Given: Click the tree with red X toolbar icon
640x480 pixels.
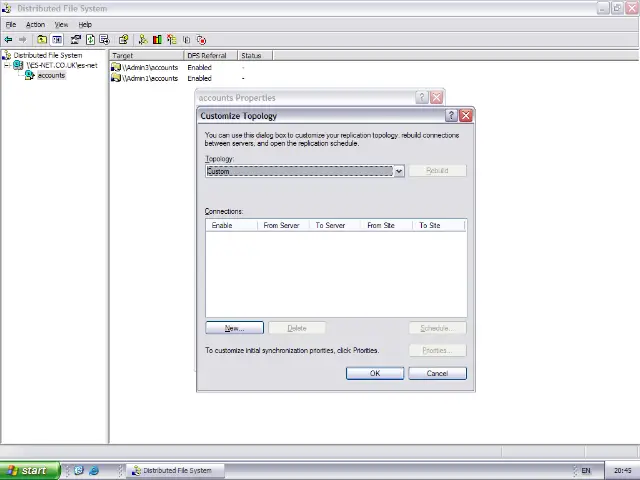Looking at the screenshot, I should click(x=172, y=40).
